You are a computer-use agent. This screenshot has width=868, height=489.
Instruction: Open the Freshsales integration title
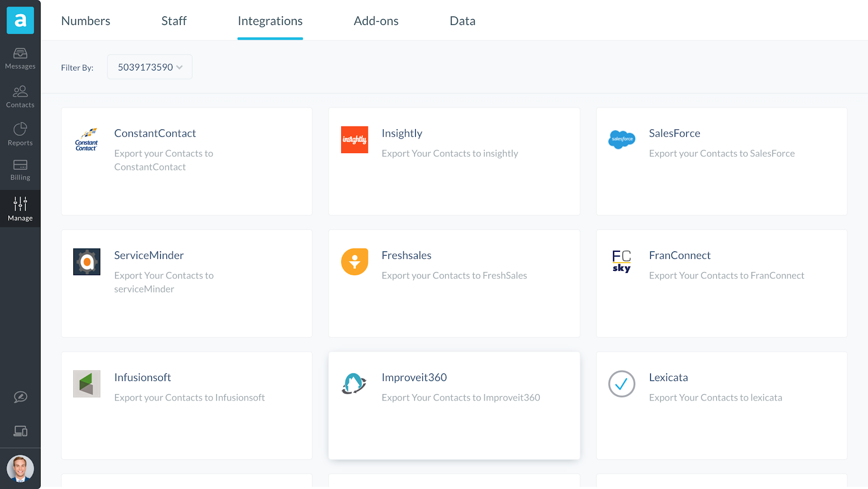click(x=407, y=256)
